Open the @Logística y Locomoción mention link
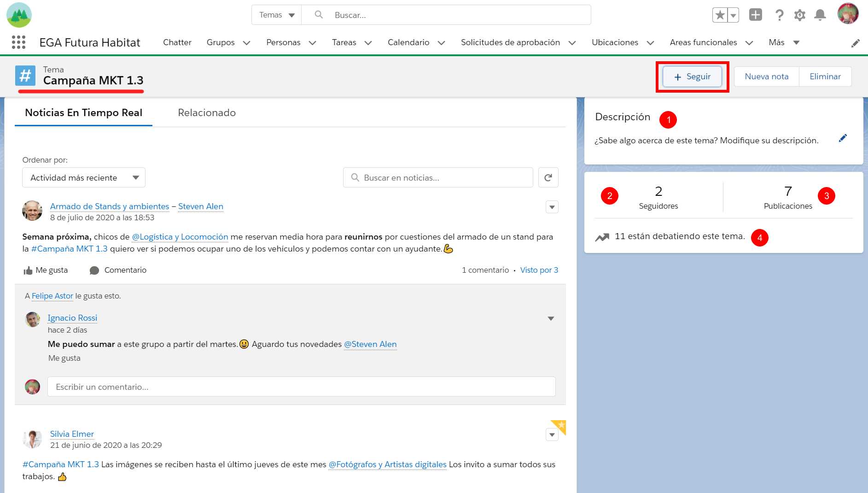The width and height of the screenshot is (868, 493). tap(180, 237)
